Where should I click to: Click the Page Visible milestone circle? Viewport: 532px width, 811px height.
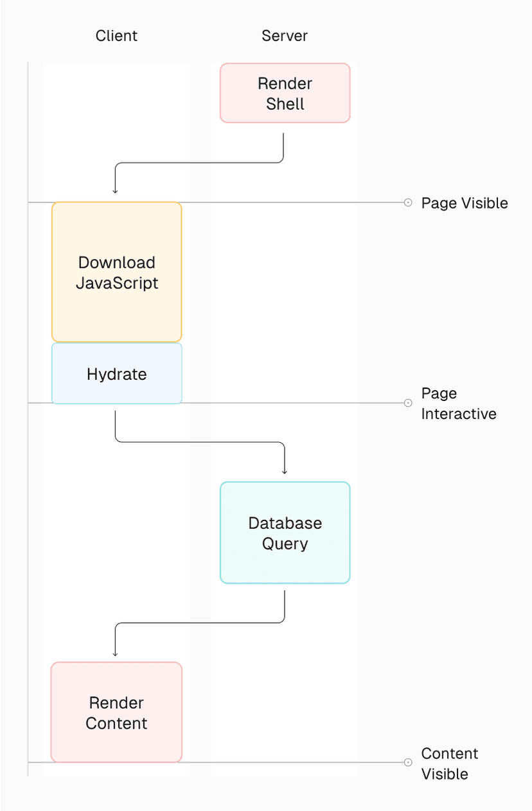click(408, 202)
